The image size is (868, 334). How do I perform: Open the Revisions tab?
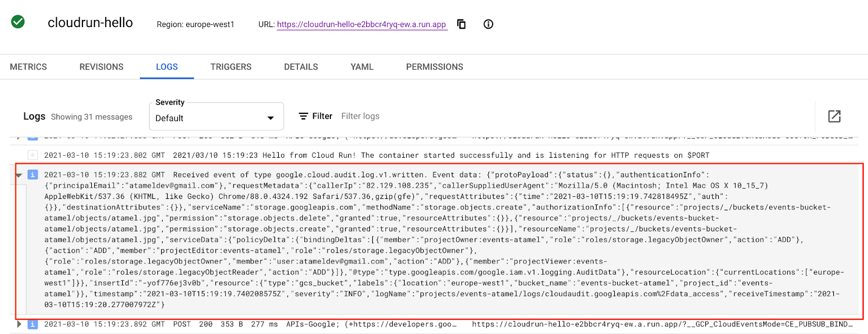click(101, 67)
